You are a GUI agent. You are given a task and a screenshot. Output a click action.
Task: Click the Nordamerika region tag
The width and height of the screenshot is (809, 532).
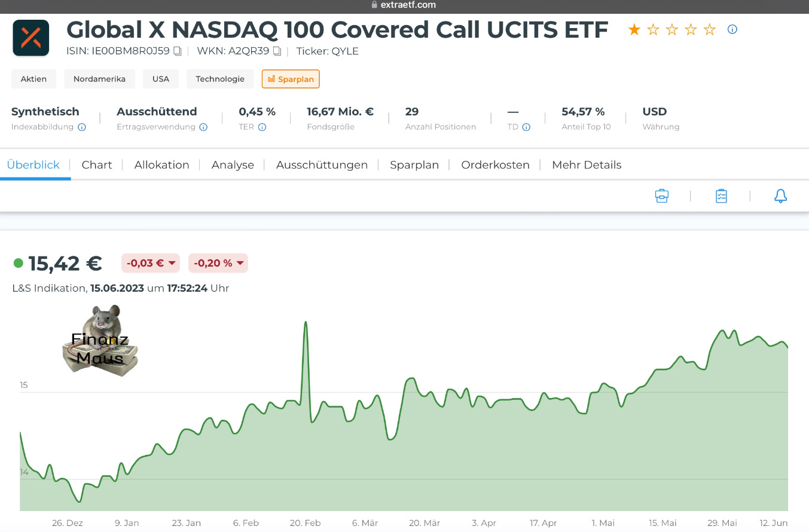tap(99, 79)
